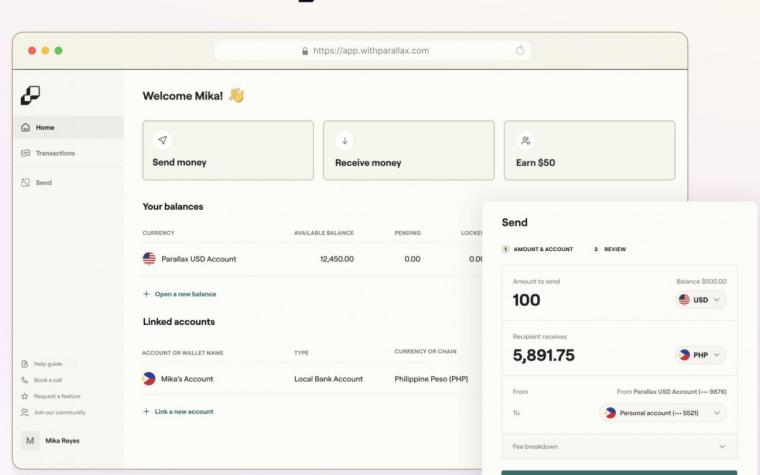Screen dimensions: 760x475
Task: Click the plus icon beside Open a new balance
Action: tap(146, 294)
